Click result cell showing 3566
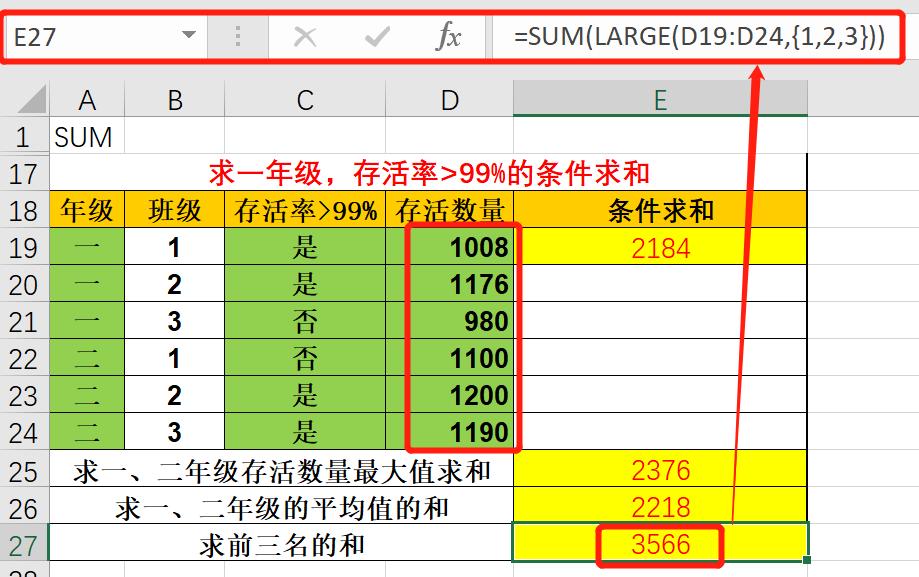Screen dimensions: 919x577 pos(661,544)
